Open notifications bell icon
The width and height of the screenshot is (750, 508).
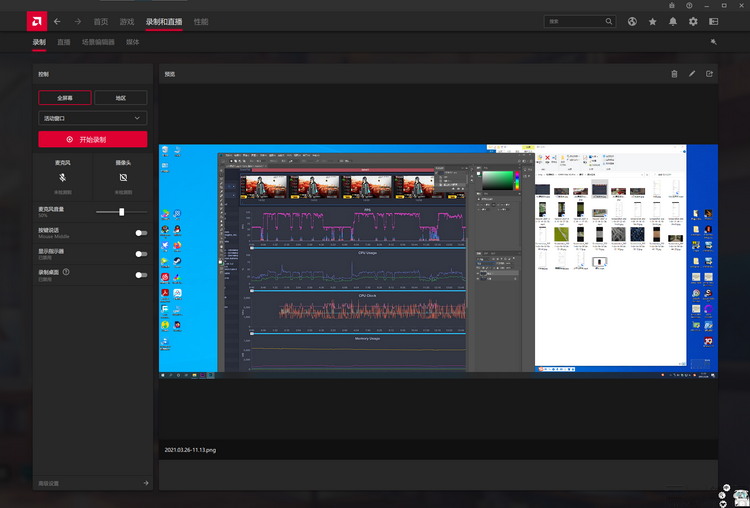point(673,21)
